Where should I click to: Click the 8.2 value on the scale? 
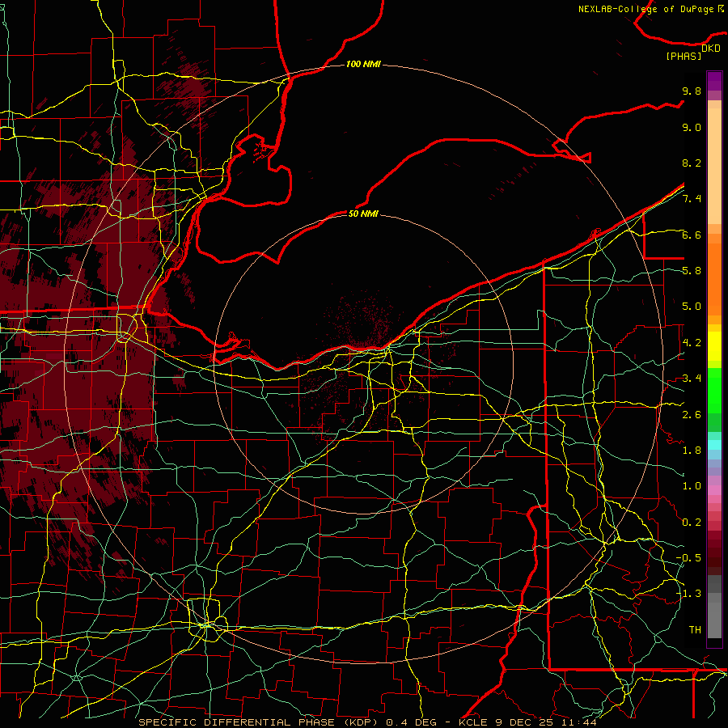(692, 163)
